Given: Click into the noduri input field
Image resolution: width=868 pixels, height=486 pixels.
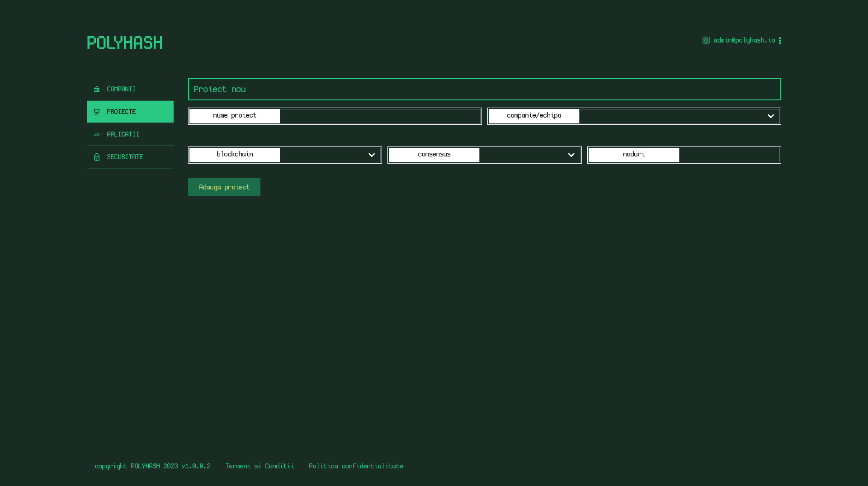Looking at the screenshot, I should click(729, 156).
